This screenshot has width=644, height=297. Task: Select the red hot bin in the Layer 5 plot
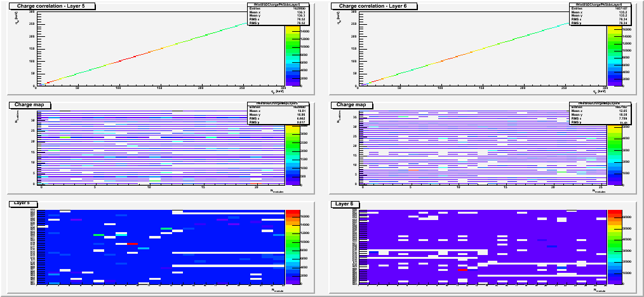click(x=132, y=244)
